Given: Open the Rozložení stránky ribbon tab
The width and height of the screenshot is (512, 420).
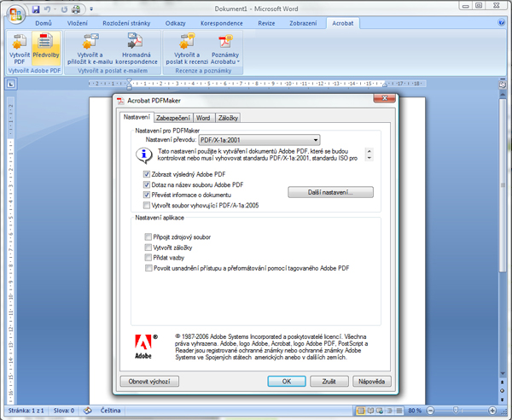Looking at the screenshot, I should 126,23.
